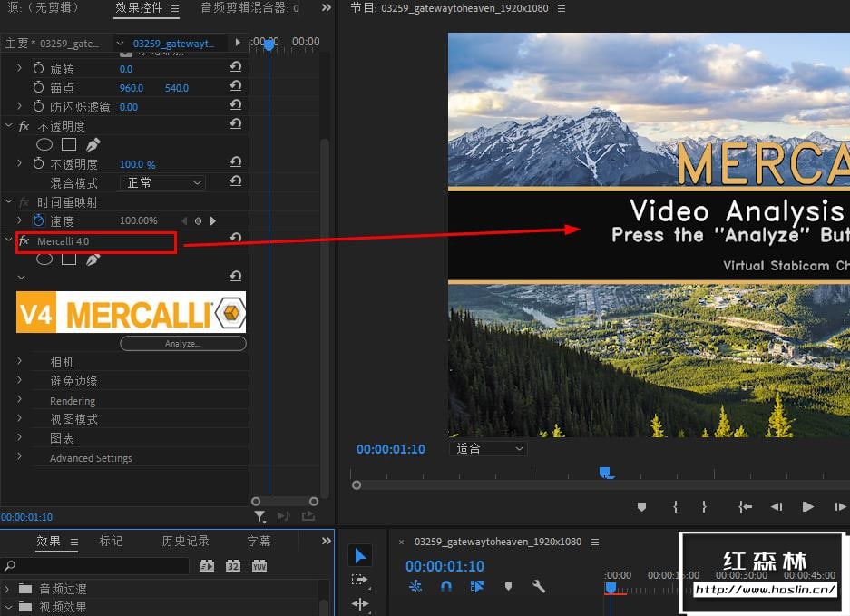Switch to the 音频剪辑混合器 tab

point(249,7)
